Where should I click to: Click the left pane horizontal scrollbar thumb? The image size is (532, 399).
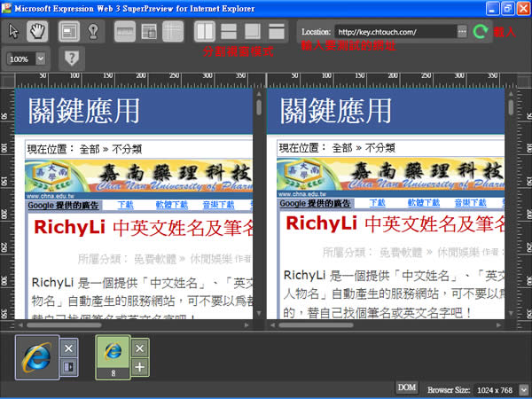(64, 325)
